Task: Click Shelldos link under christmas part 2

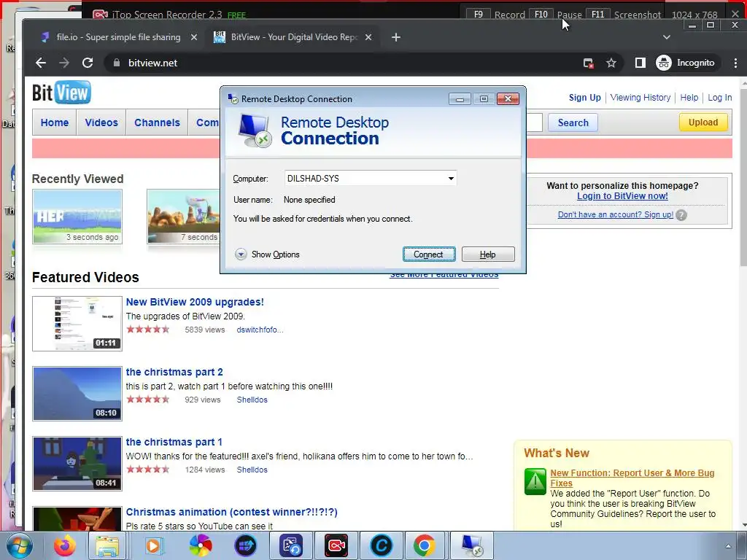Action: [252, 400]
